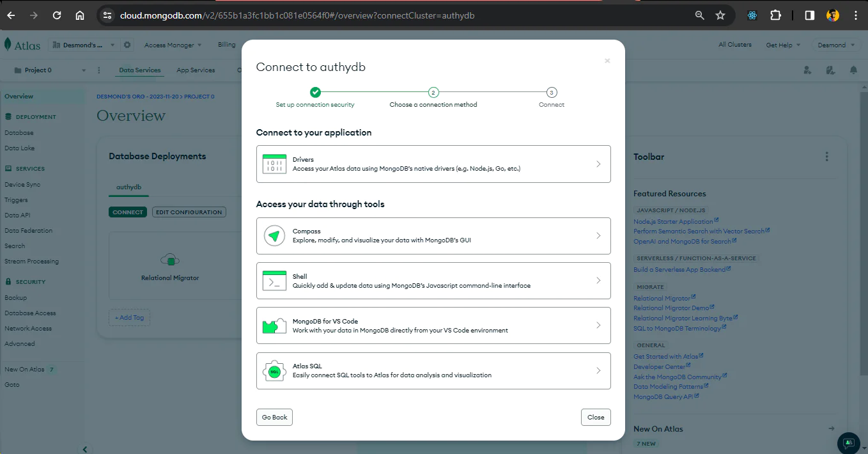
Task: Click the chevron on MongoDB for VS Code row
Action: click(598, 325)
